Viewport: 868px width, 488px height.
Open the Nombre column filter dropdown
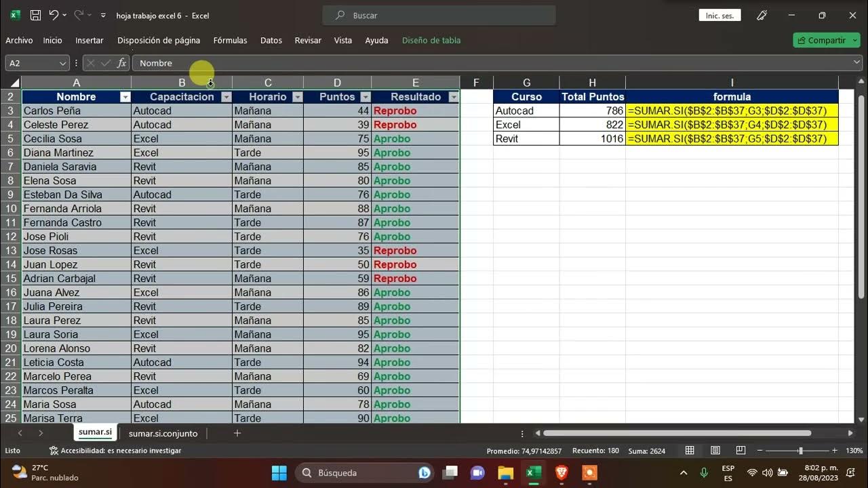tap(125, 97)
